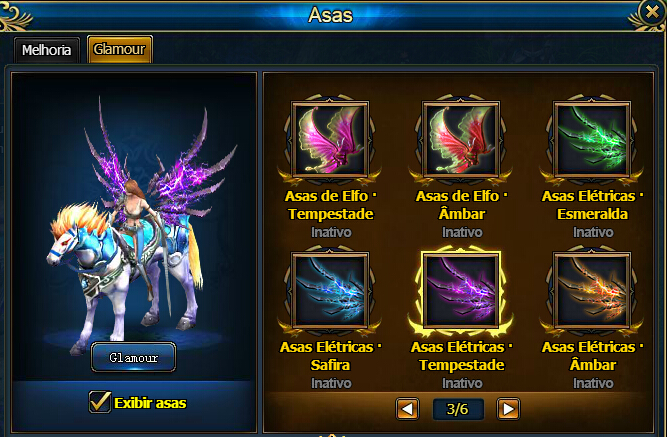Select the purple Asas Elétricas Tempestade icon

point(461,290)
